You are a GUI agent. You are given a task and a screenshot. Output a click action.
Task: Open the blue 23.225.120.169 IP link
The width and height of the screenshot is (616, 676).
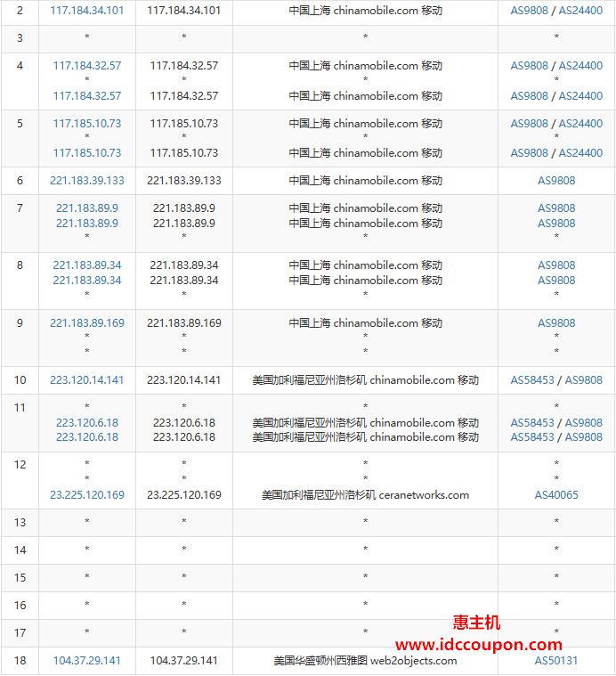click(x=87, y=494)
